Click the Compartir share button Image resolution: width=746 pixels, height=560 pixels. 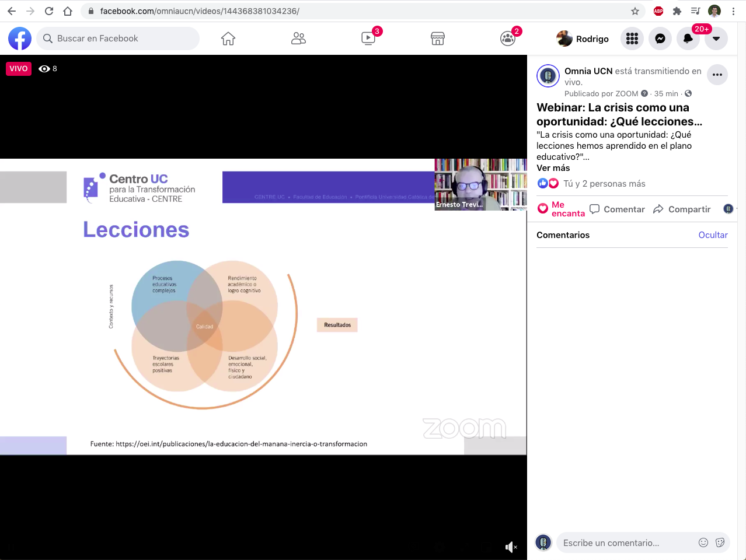[x=682, y=209]
